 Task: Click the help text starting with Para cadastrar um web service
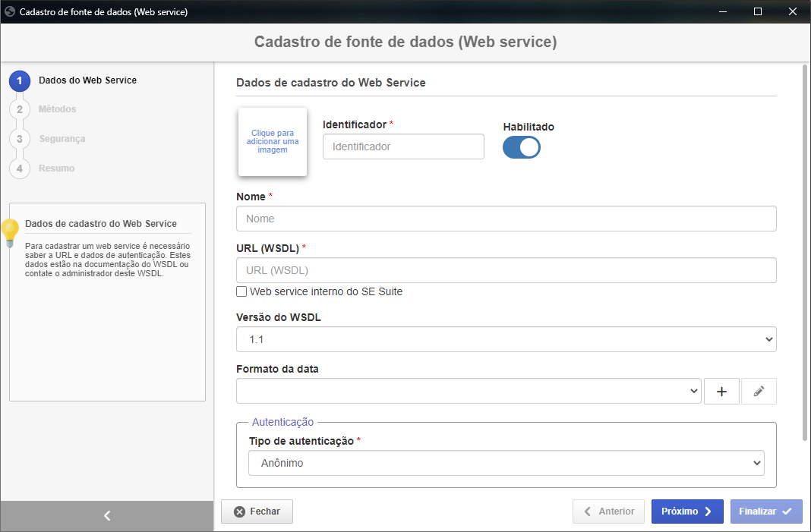click(108, 260)
